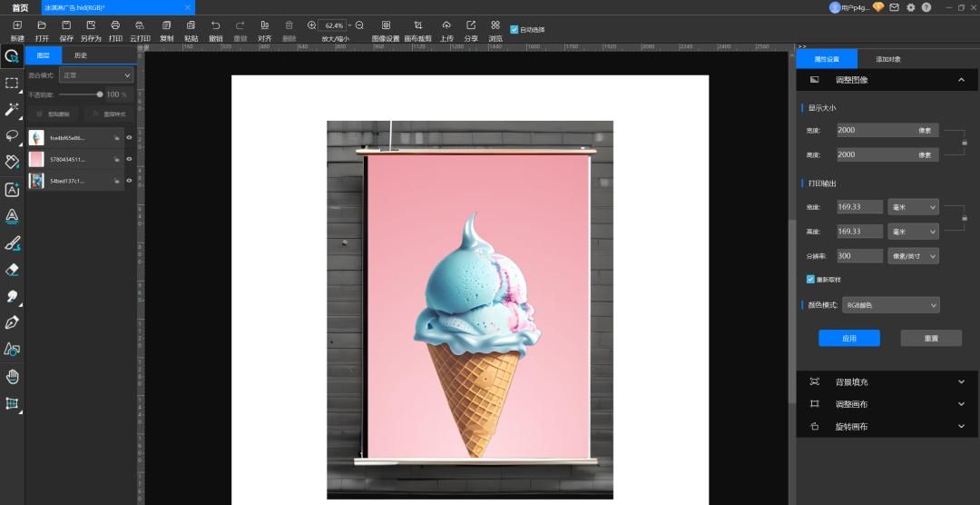980x505 pixels.
Task: Switch to the 历史 (History) tab
Action: click(x=81, y=55)
